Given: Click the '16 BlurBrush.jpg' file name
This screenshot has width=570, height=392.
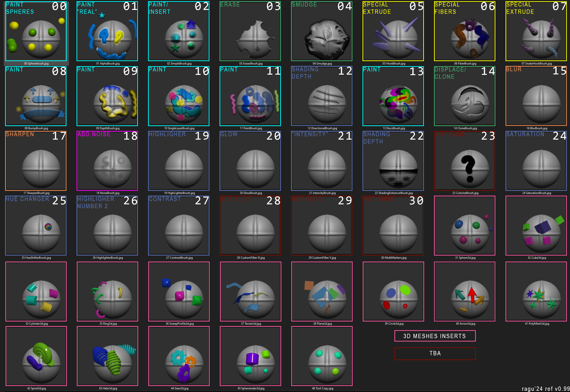Looking at the screenshot, I should (x=537, y=128).
